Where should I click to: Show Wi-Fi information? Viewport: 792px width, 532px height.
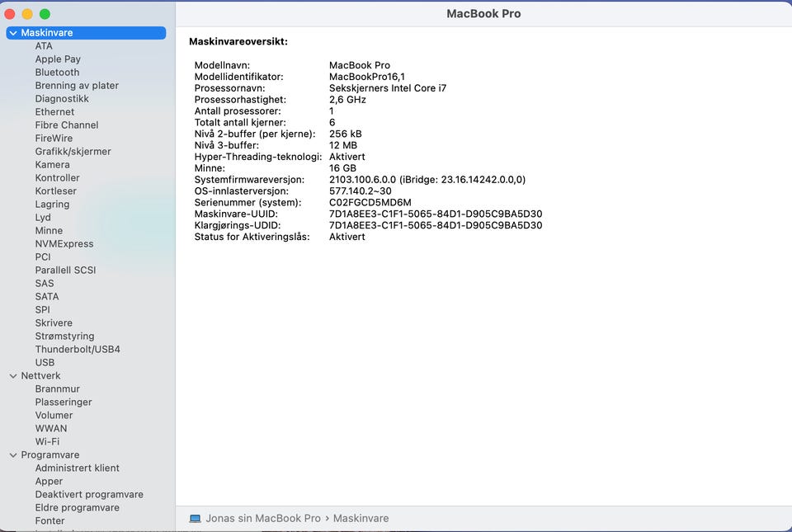point(48,441)
